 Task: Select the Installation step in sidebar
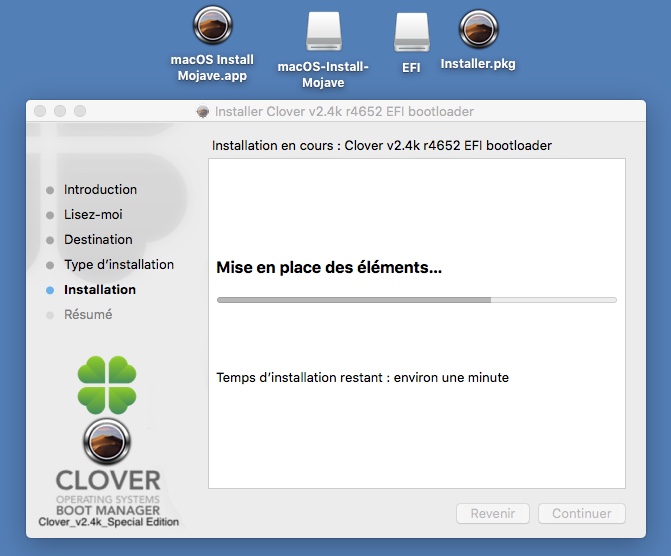(100, 290)
